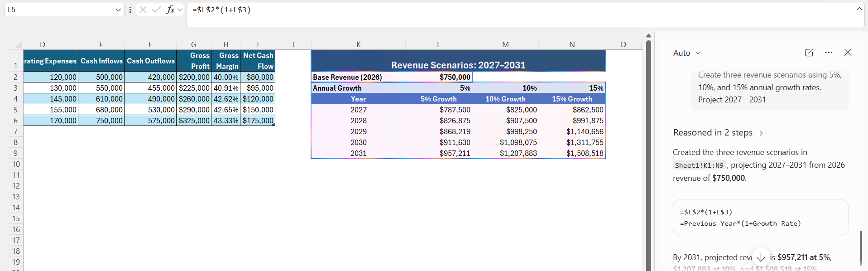Close the Copilot side pane
This screenshot has height=271, width=868.
(848, 53)
